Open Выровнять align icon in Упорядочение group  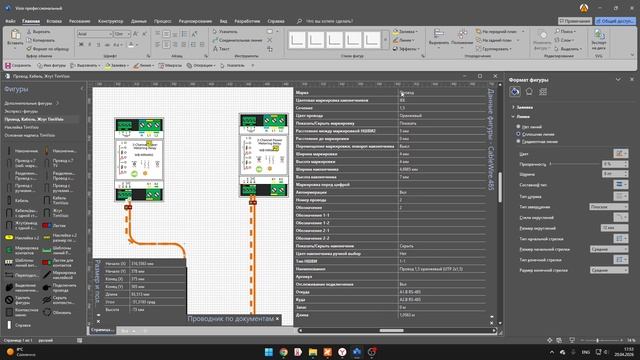click(439, 37)
